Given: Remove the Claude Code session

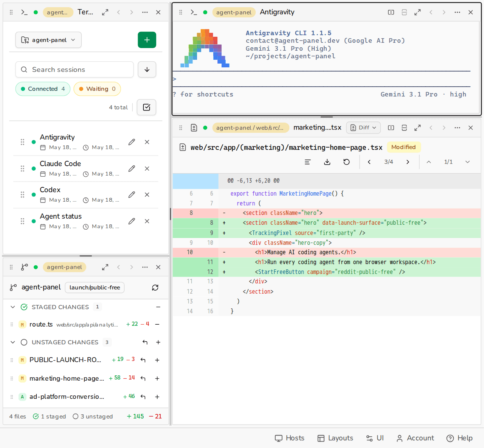Looking at the screenshot, I should (x=147, y=168).
